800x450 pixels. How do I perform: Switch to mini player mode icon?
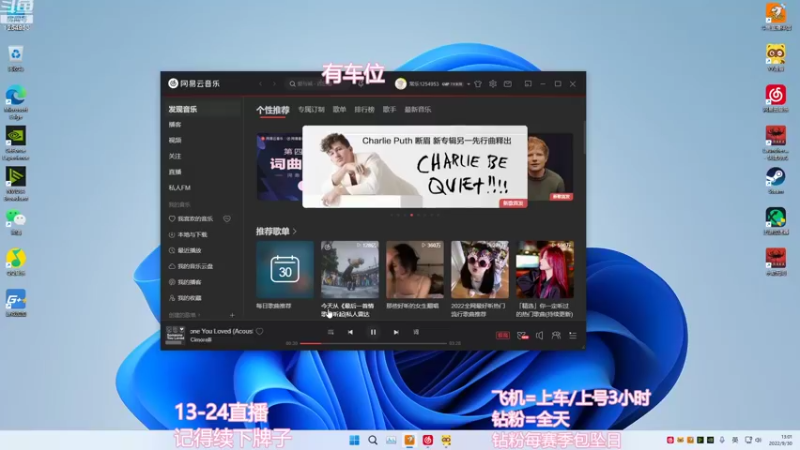528,84
